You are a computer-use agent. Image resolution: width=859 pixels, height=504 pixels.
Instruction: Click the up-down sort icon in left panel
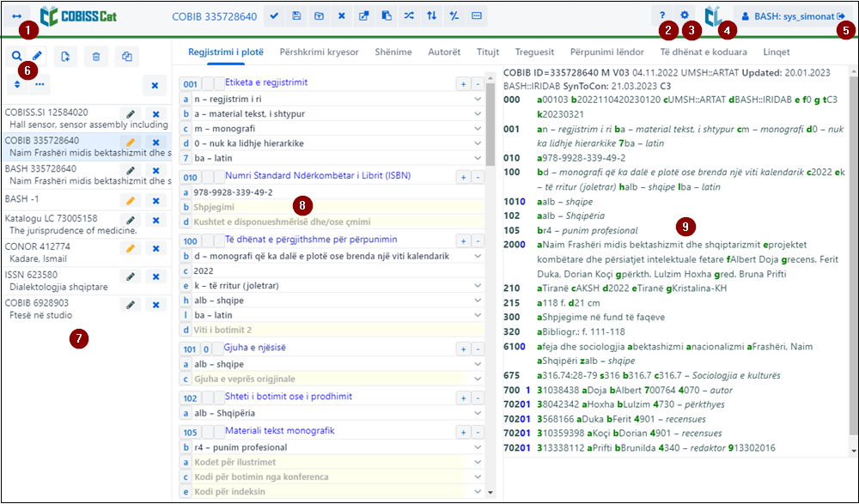(x=17, y=85)
